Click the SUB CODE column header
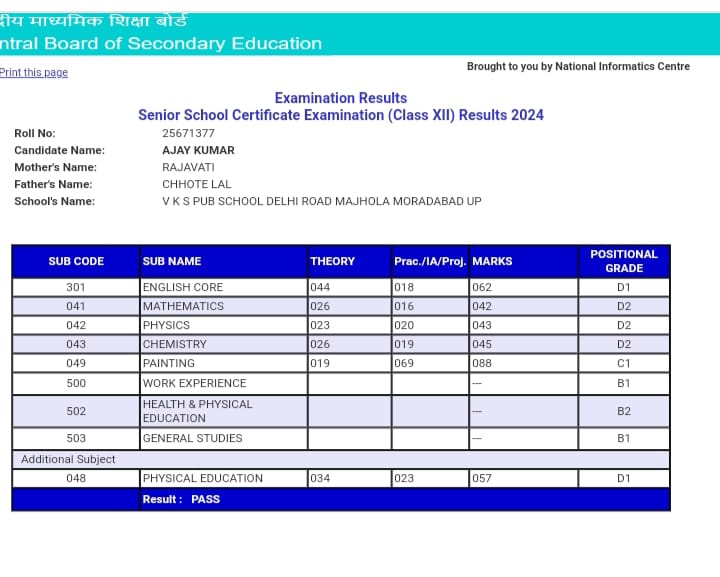The height and width of the screenshot is (577, 720). (76, 261)
